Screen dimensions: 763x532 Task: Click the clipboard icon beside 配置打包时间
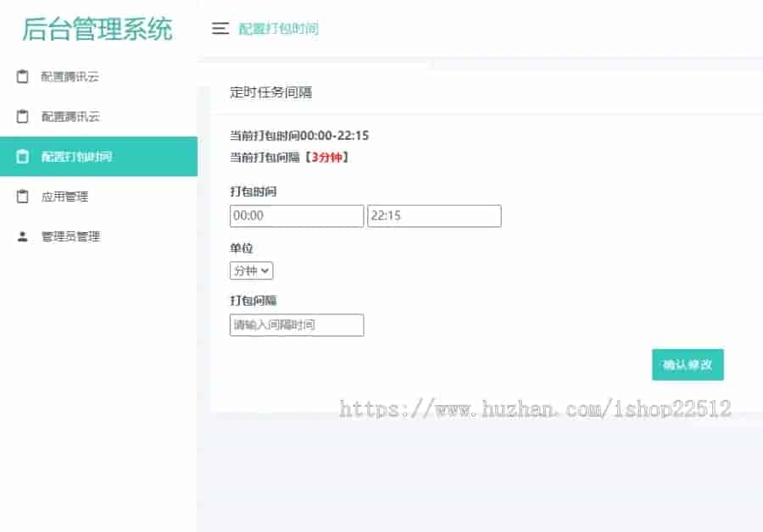click(x=22, y=157)
